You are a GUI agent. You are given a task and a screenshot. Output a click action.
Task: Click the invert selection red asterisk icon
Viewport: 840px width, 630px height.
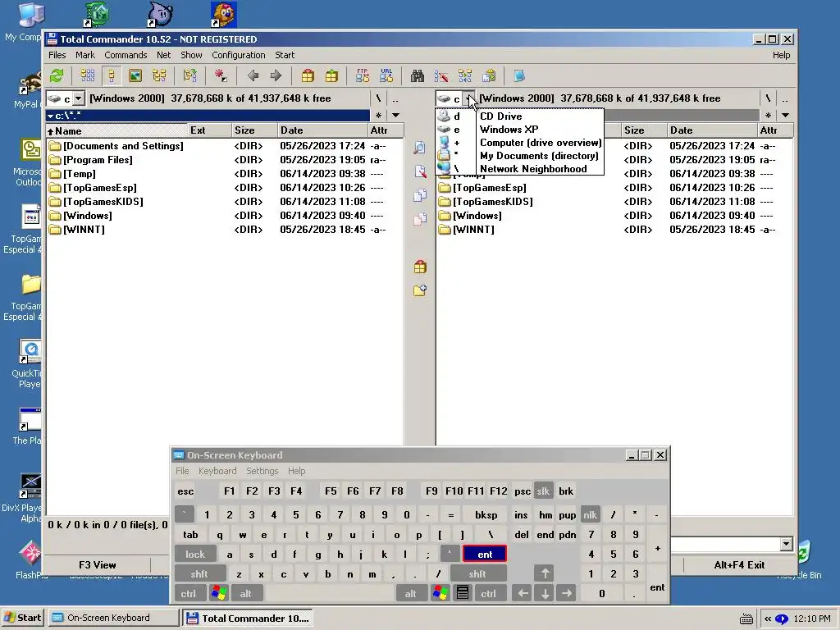(x=221, y=76)
